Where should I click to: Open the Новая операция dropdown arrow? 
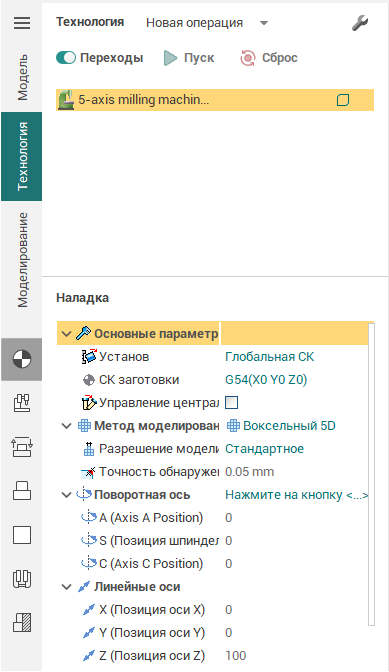click(264, 23)
